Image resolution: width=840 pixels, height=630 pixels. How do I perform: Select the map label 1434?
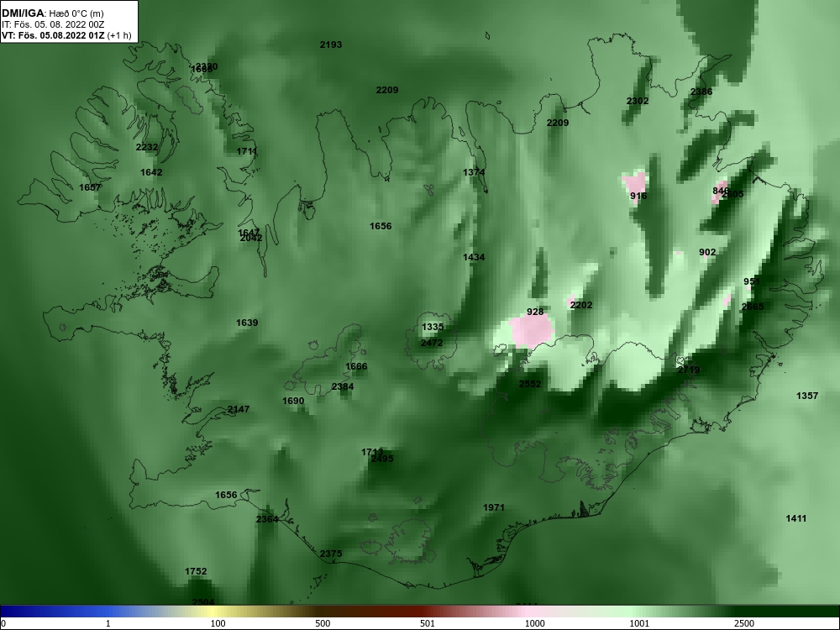(x=474, y=257)
